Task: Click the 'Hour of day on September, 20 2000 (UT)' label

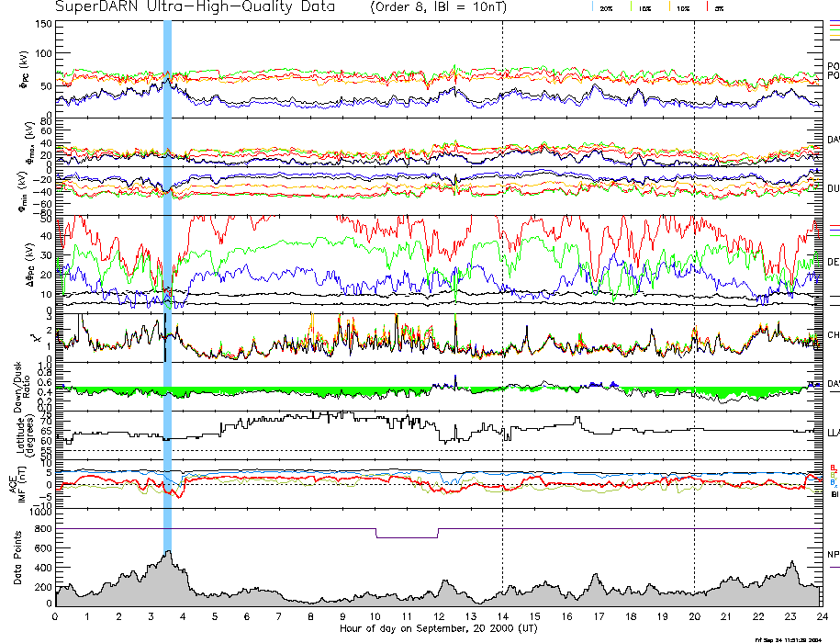Action: (437, 627)
